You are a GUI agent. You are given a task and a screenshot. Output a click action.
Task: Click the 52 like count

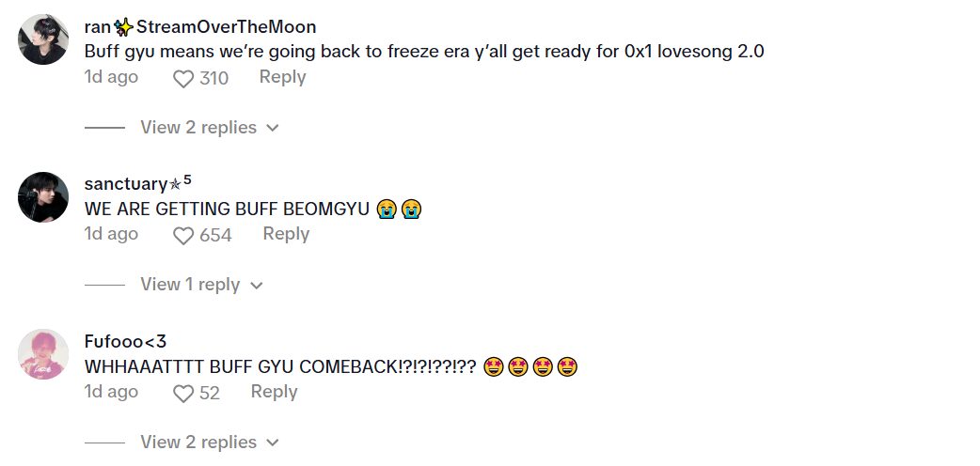(210, 394)
